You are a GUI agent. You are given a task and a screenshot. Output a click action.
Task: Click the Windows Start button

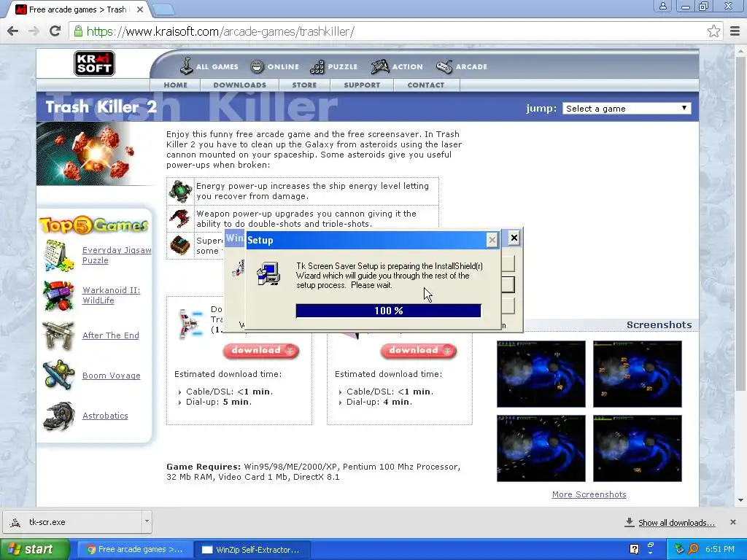click(x=35, y=549)
